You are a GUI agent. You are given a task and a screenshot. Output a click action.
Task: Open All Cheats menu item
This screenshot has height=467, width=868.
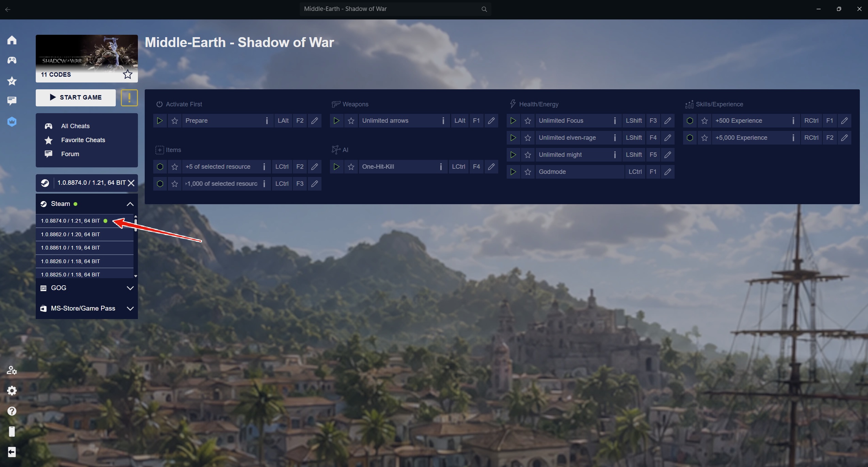(x=75, y=126)
